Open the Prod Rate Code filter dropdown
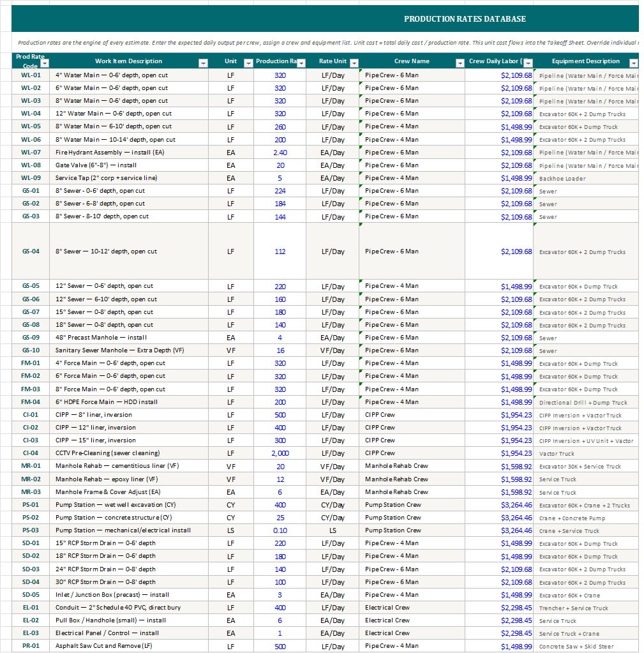The image size is (644, 653). 45,63
